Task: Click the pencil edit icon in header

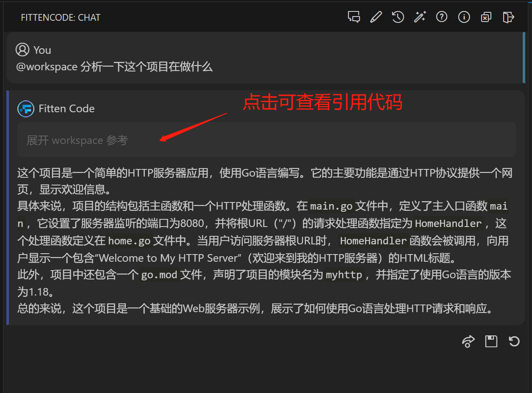Action: point(376,17)
